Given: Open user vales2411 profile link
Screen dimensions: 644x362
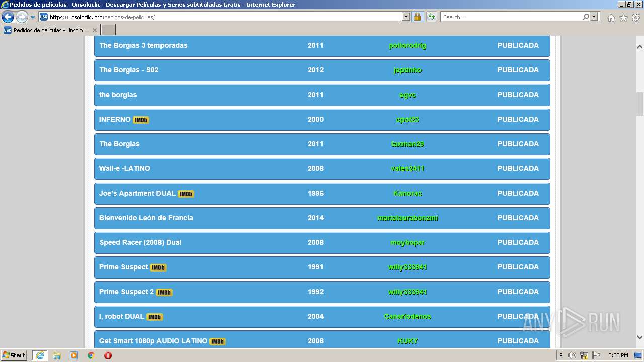Looking at the screenshot, I should pos(408,168).
